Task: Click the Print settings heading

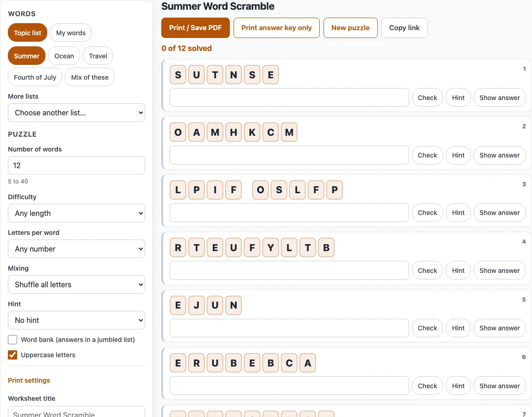Action: click(29, 380)
